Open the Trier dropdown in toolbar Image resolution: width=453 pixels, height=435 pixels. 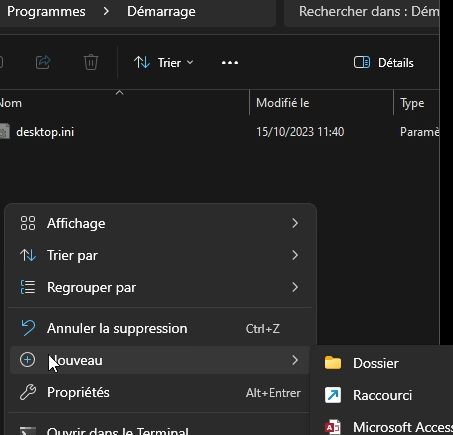164,63
